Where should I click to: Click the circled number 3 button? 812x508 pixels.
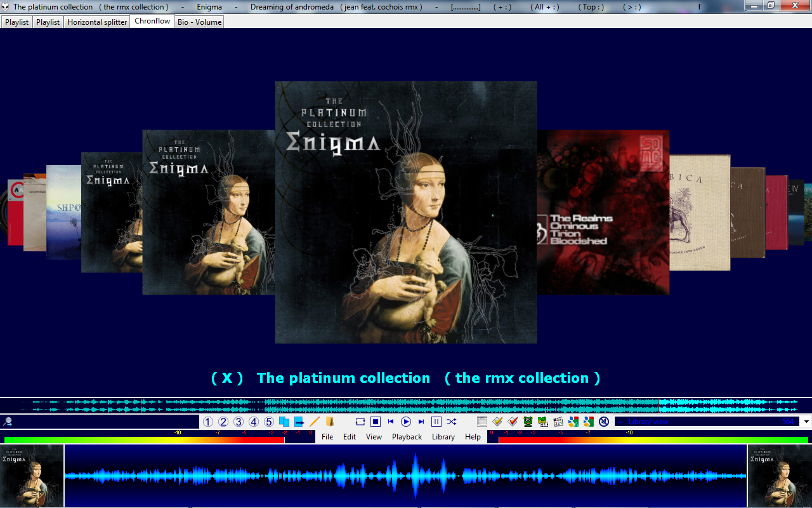239,422
